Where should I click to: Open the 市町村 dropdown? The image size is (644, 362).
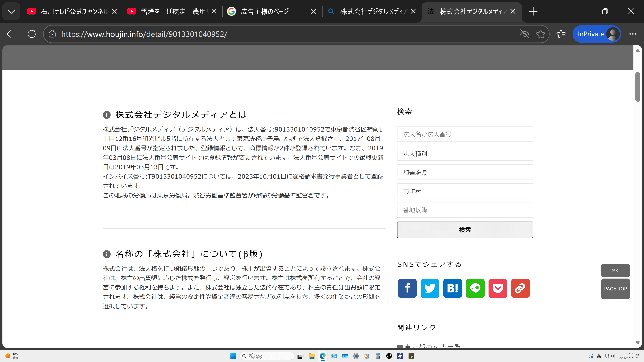(465, 191)
